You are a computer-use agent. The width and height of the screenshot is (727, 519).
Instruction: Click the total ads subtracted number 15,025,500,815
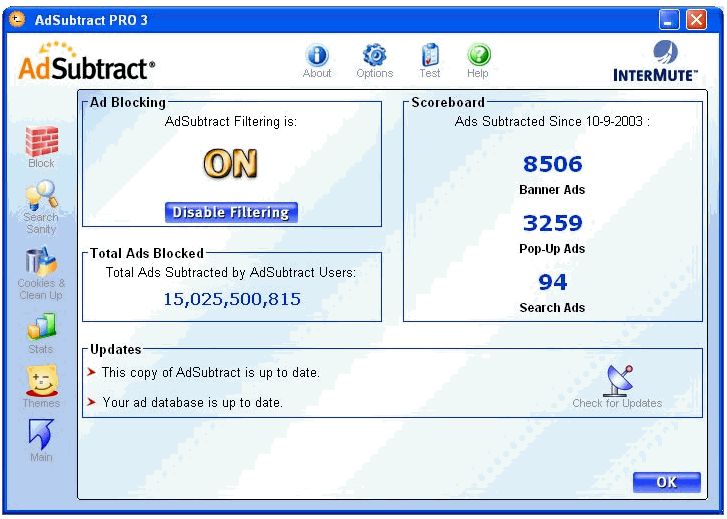(x=231, y=299)
